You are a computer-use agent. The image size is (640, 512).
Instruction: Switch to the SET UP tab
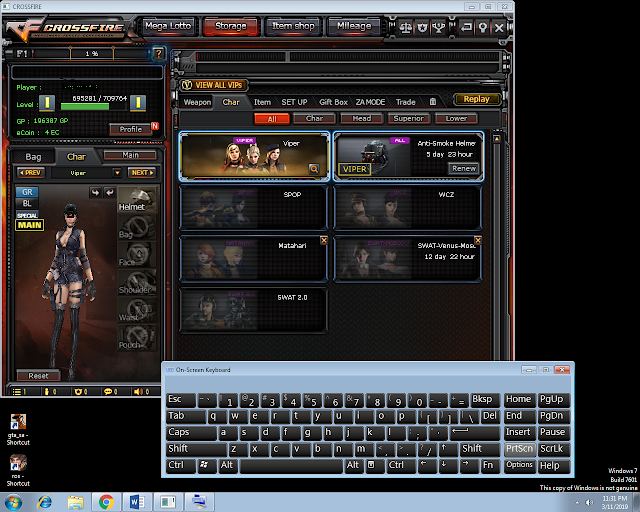(x=294, y=102)
